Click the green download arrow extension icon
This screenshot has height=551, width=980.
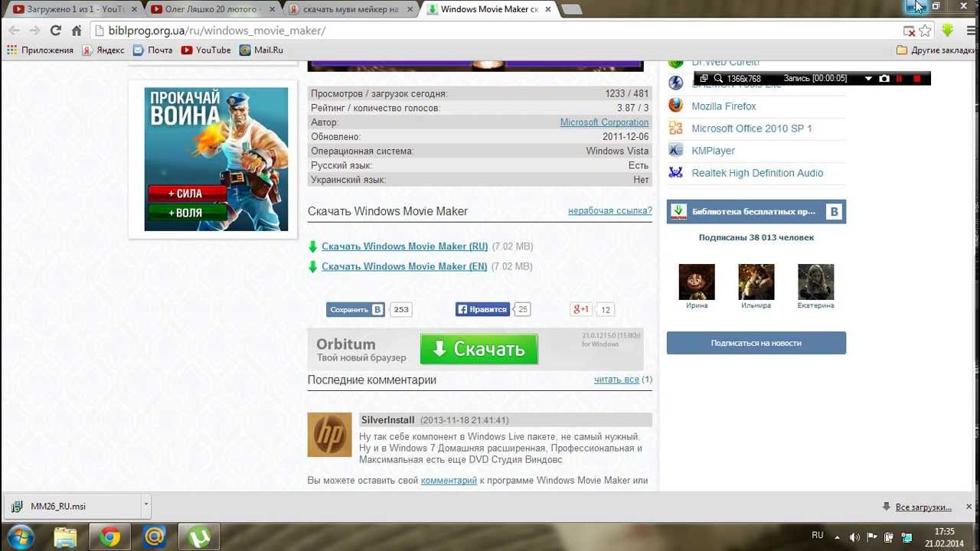(948, 31)
